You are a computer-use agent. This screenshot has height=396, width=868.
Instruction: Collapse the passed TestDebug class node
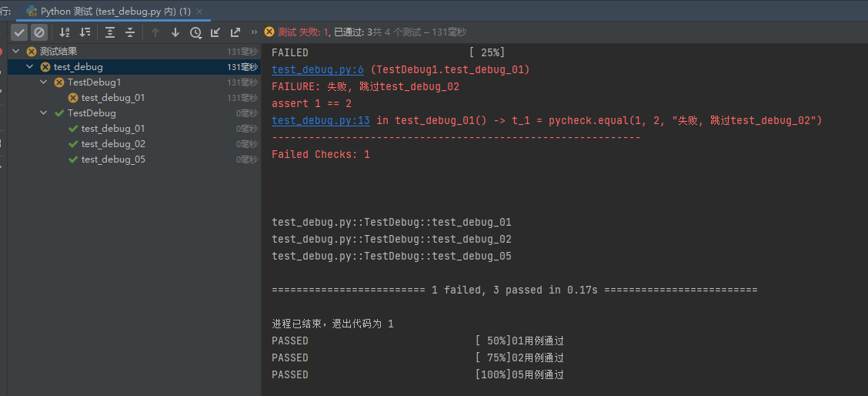click(44, 113)
